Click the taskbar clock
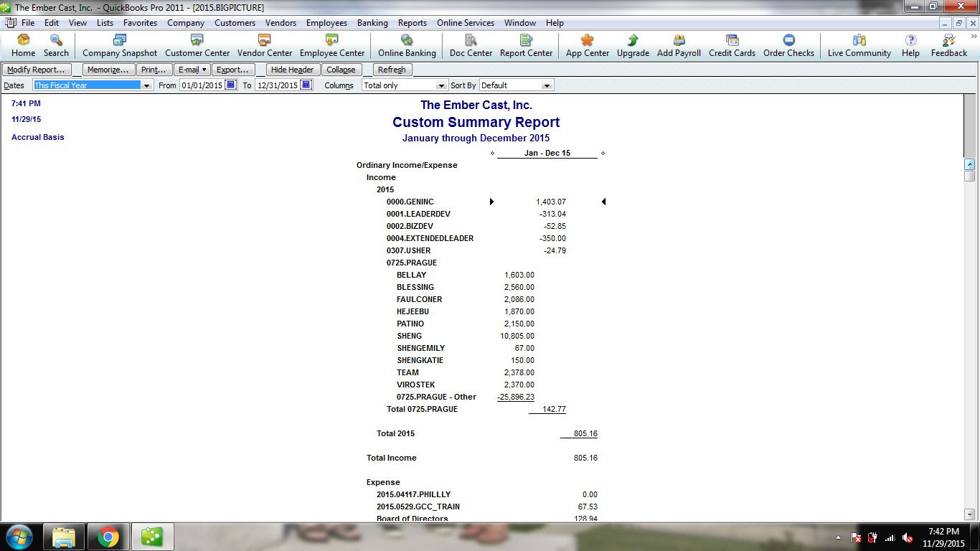The height and width of the screenshot is (551, 980). coord(943,537)
